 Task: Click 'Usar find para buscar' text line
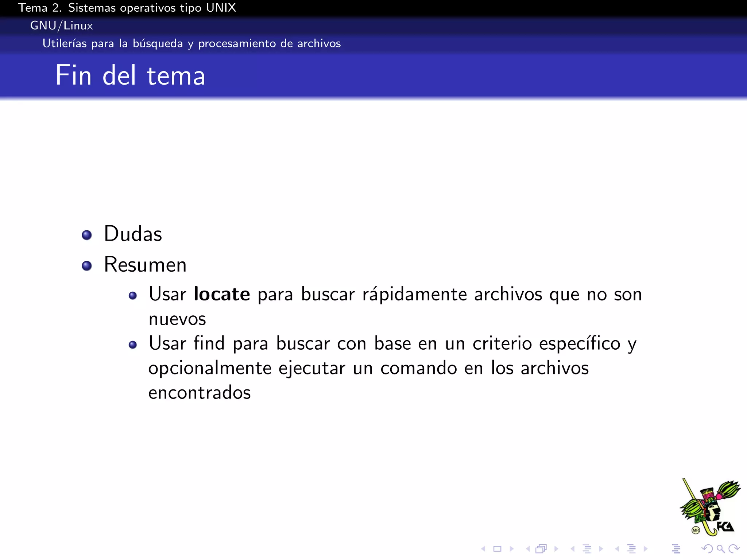click(x=392, y=343)
